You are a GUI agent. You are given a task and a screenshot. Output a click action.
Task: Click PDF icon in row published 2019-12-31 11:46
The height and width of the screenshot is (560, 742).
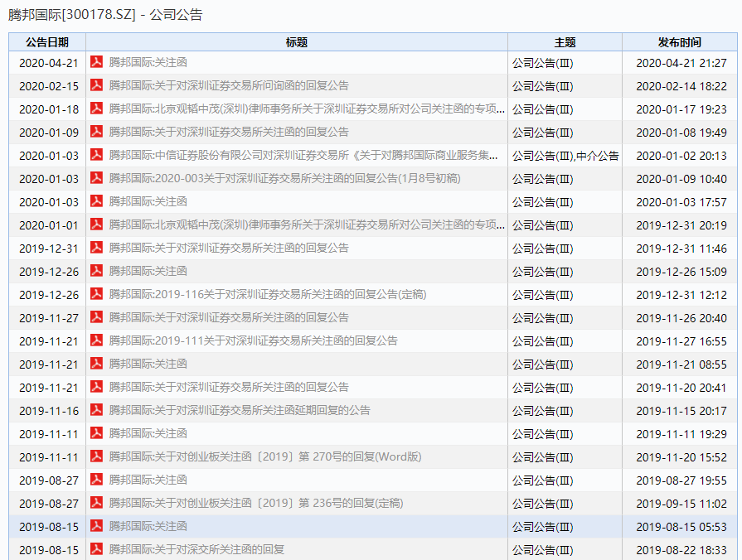point(96,248)
